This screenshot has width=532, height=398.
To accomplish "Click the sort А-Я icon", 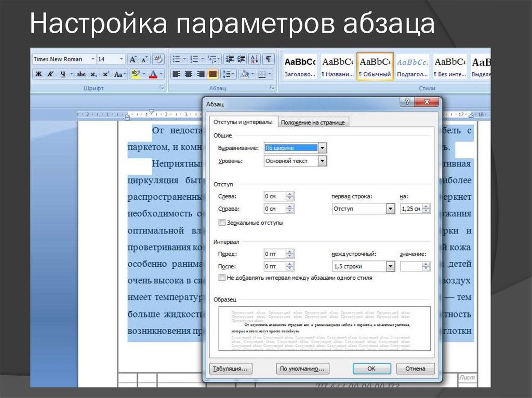I will click(x=255, y=59).
